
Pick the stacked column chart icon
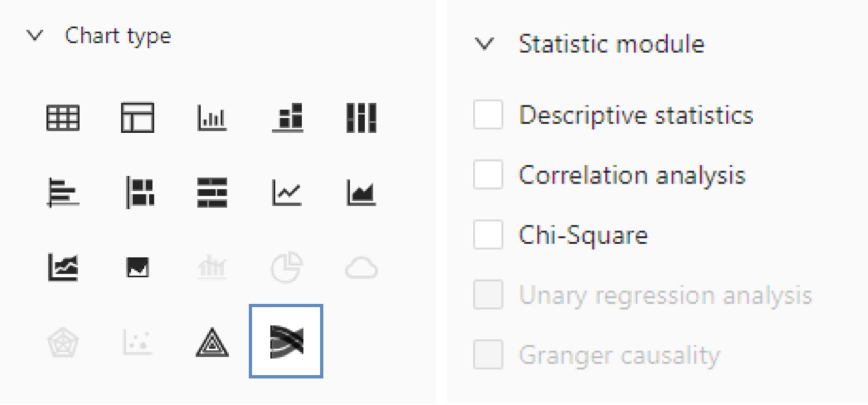288,118
